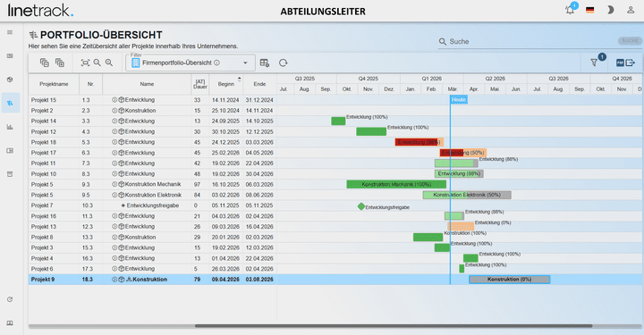Click the clock icon in Projekt 9 row
Screen dimensions: 644x335
[114, 280]
